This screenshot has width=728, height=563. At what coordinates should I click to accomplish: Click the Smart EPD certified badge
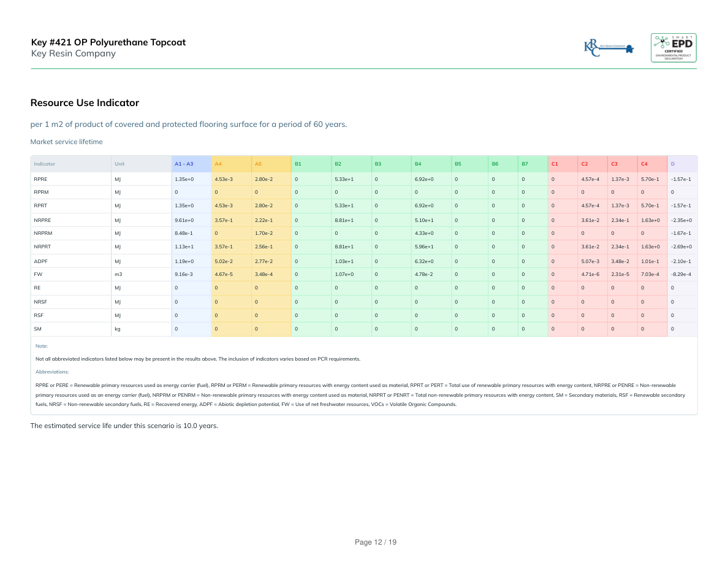673,47
